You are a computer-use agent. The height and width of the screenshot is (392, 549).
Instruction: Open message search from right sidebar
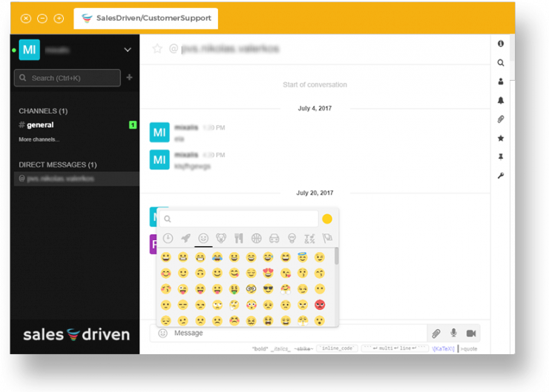(x=501, y=62)
